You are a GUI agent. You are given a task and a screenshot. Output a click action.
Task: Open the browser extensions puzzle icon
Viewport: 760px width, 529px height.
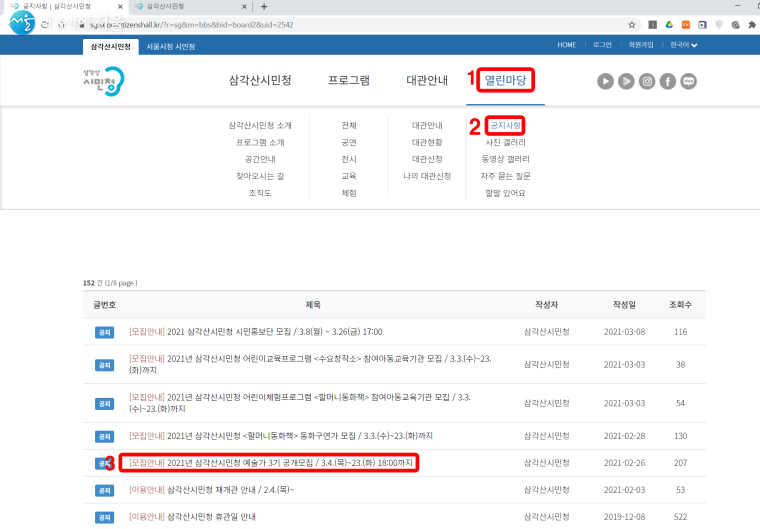pyautogui.click(x=751, y=24)
